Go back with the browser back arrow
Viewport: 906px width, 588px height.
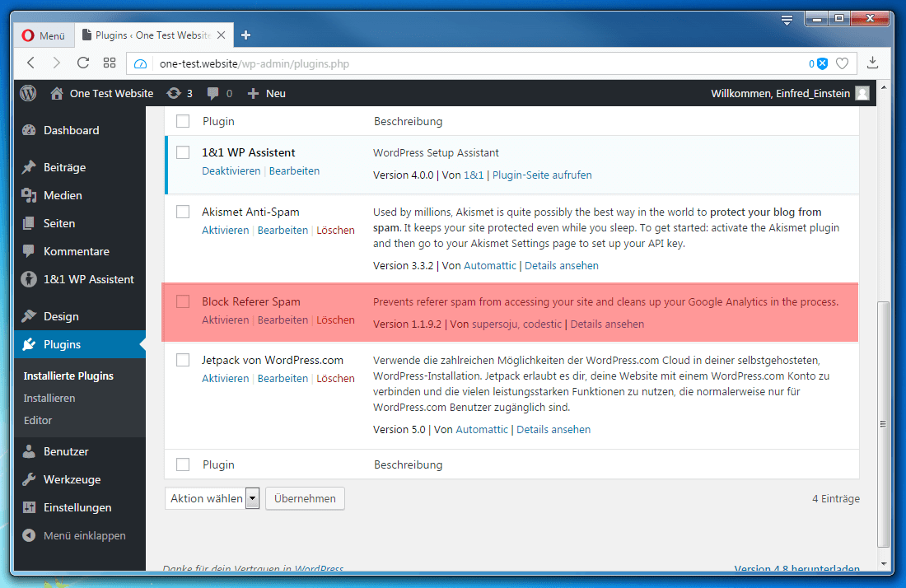pos(31,63)
